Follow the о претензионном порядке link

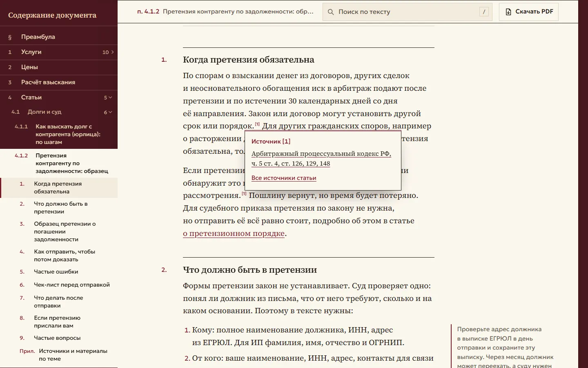[234, 233]
